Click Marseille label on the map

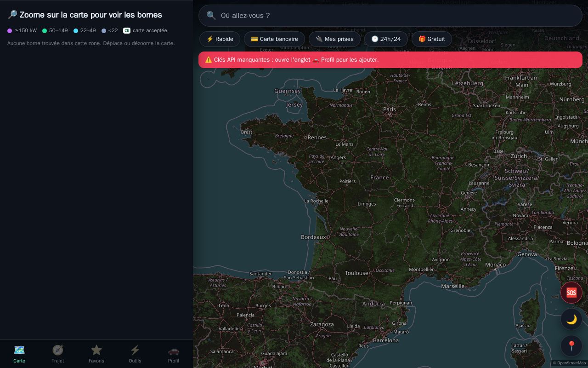452,286
